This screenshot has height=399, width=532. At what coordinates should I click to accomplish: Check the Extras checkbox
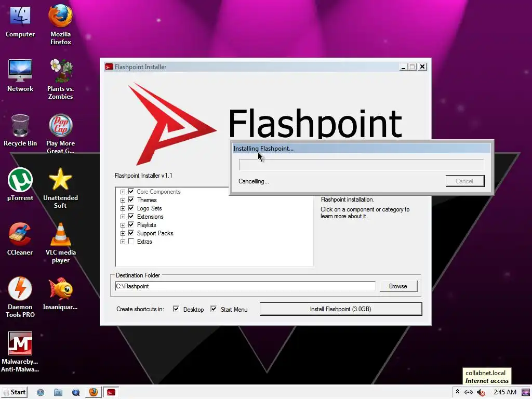point(131,241)
